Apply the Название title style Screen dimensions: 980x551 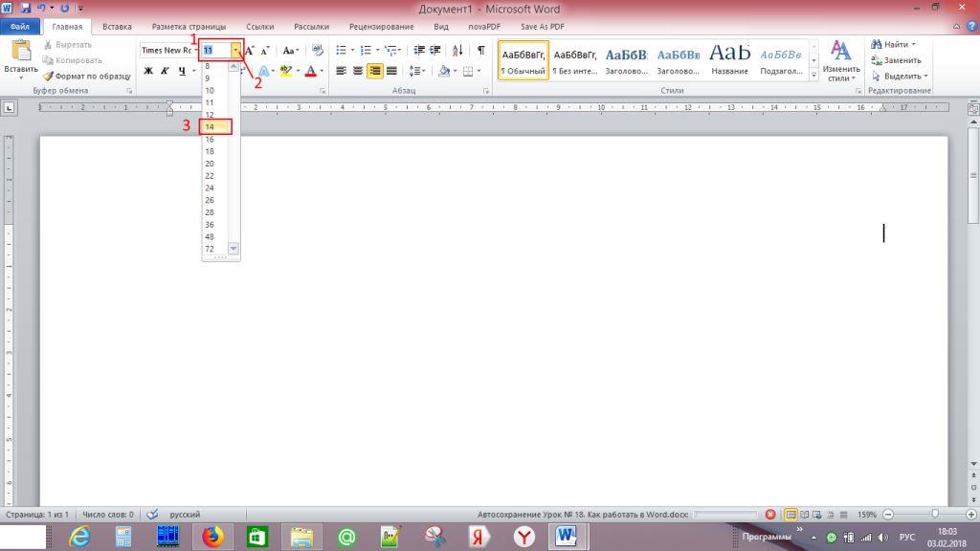click(x=729, y=60)
